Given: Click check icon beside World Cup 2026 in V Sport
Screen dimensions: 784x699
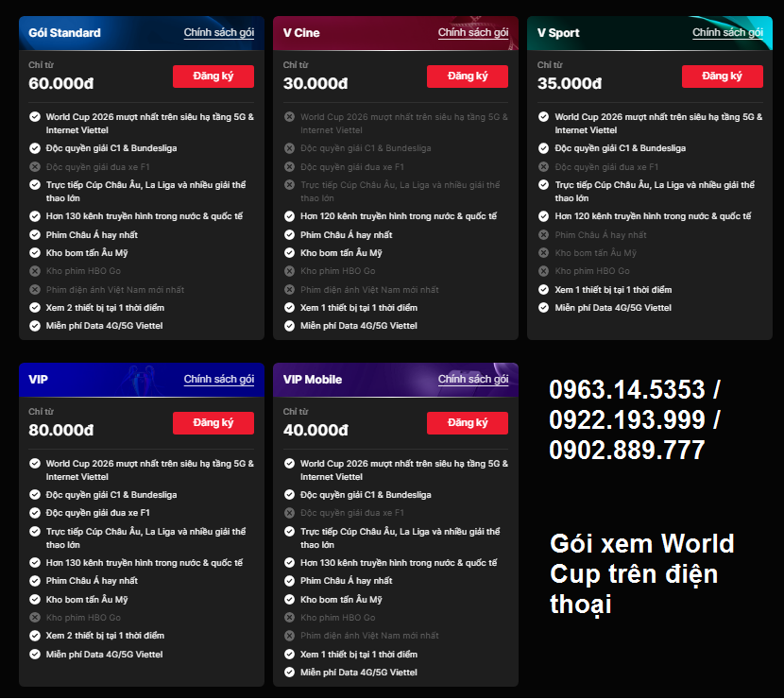Looking at the screenshot, I should pyautogui.click(x=543, y=116).
